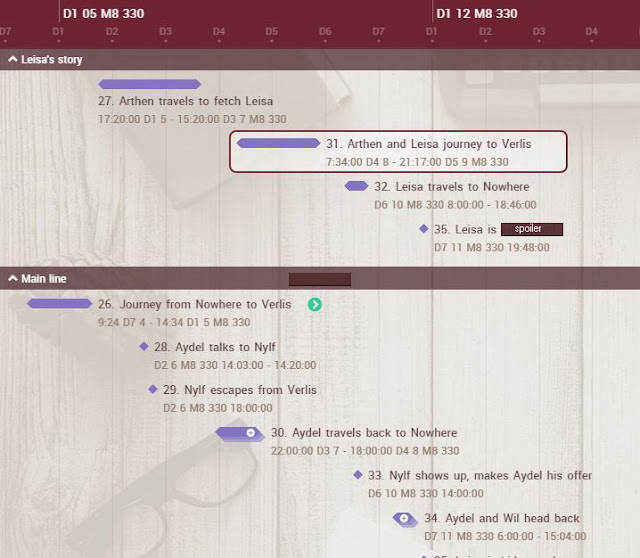Viewport: 640px width, 558px height.
Task: Click the plus icon on event 30 bar
Action: click(x=251, y=433)
